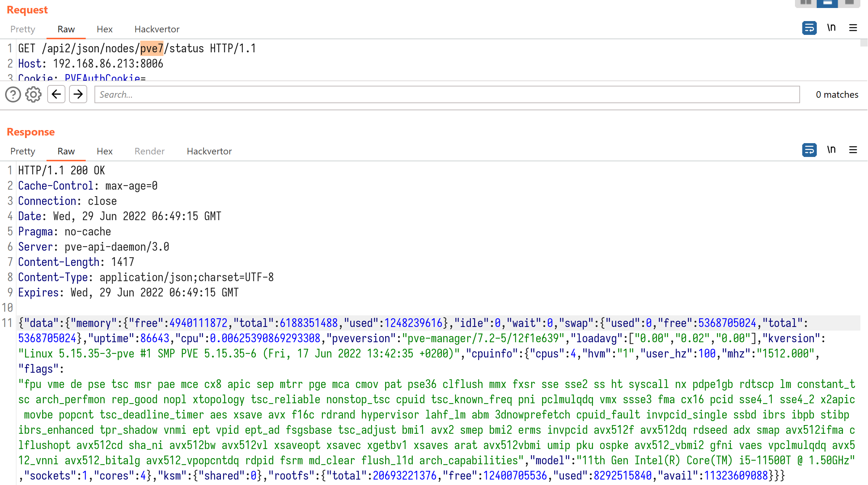Click the search help question mark icon
This screenshot has height=485, width=868.
13,95
